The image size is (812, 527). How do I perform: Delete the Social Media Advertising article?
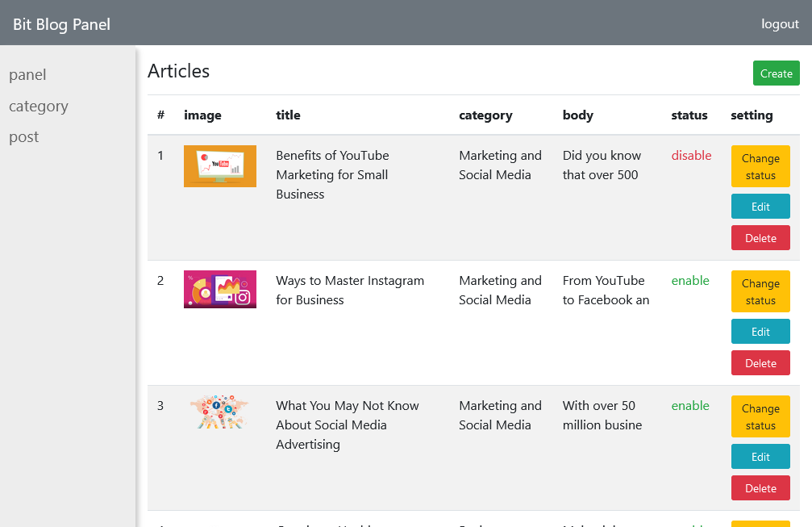point(760,488)
